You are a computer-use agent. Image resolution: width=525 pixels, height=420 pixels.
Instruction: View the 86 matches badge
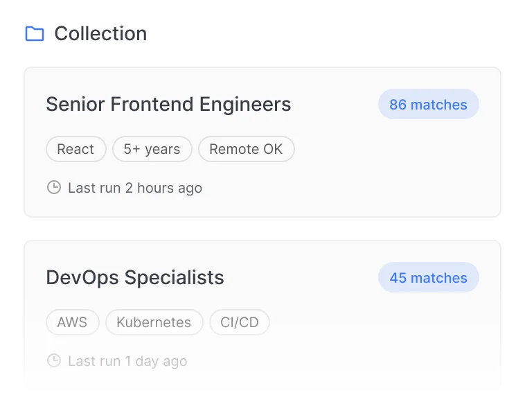click(429, 104)
